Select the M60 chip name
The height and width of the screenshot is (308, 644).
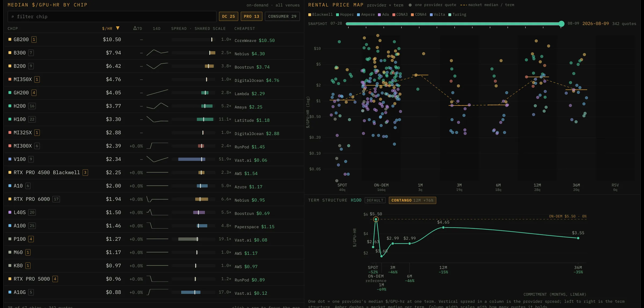coord(18,252)
